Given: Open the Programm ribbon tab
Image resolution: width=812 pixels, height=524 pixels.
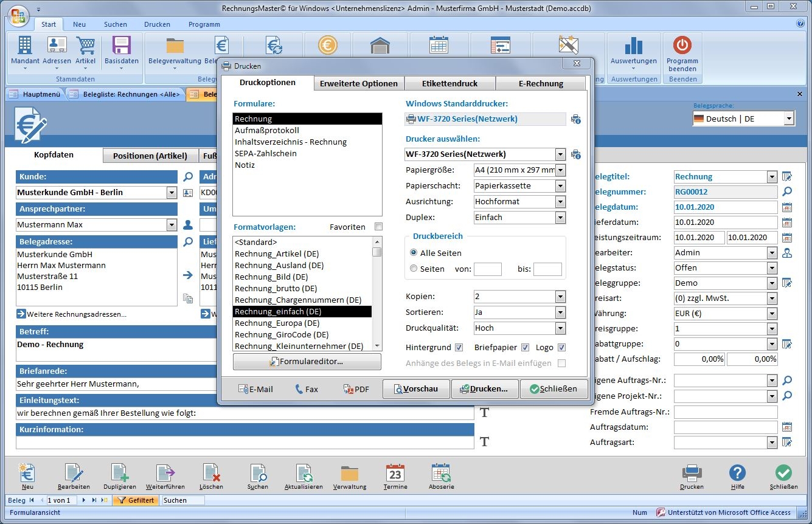Looking at the screenshot, I should pos(204,24).
